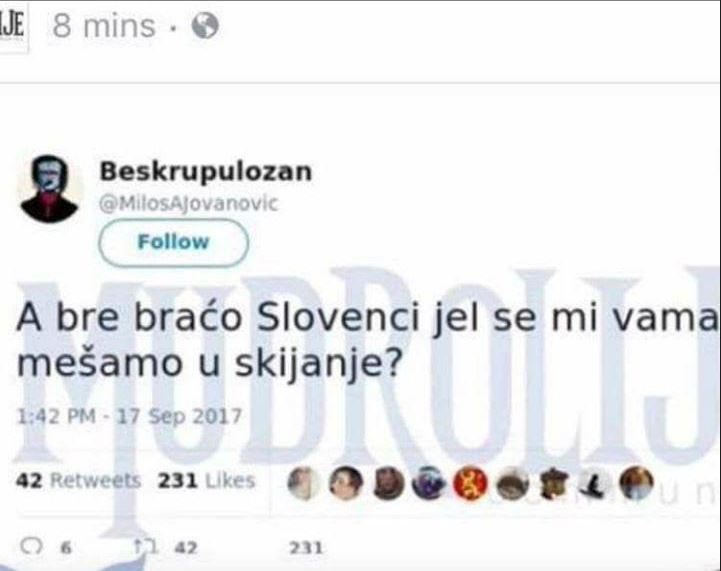721x571 pixels.
Task: Open the @MilosAJovanovic handle link
Action: tap(189, 203)
